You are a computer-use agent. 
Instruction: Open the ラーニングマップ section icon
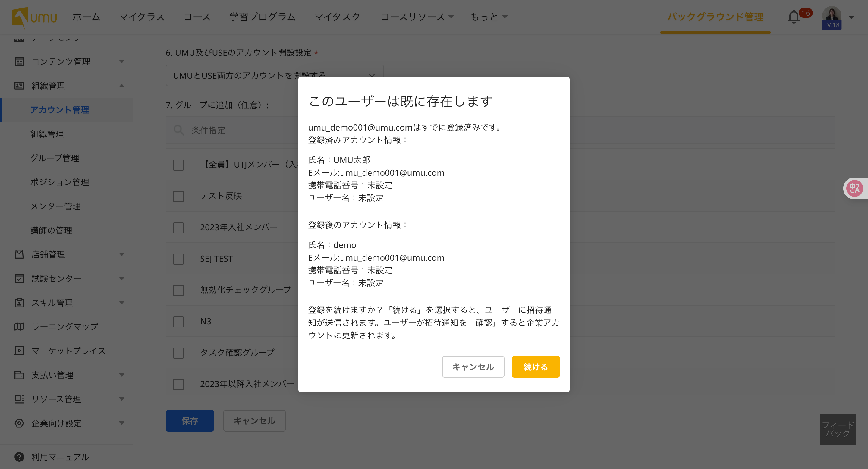coord(19,326)
